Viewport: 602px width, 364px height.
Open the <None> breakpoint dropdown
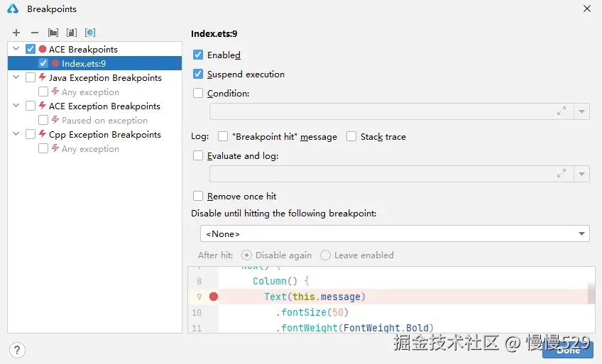tap(395, 233)
